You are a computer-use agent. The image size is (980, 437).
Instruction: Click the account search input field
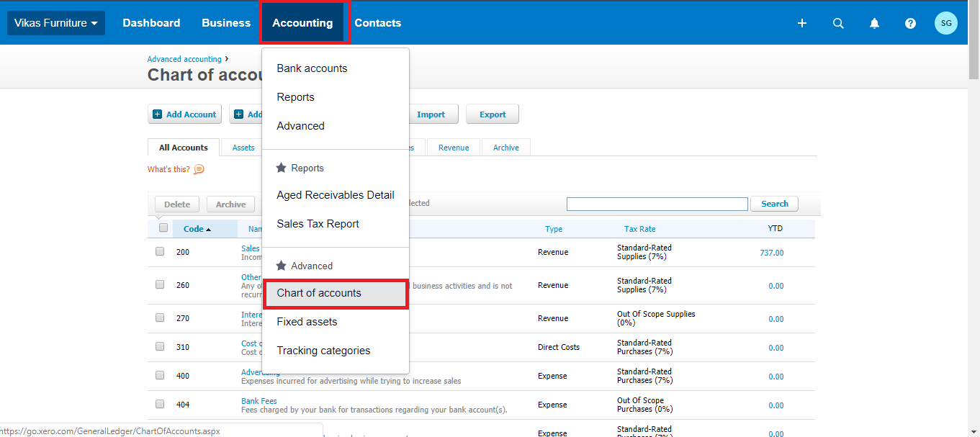pos(657,204)
